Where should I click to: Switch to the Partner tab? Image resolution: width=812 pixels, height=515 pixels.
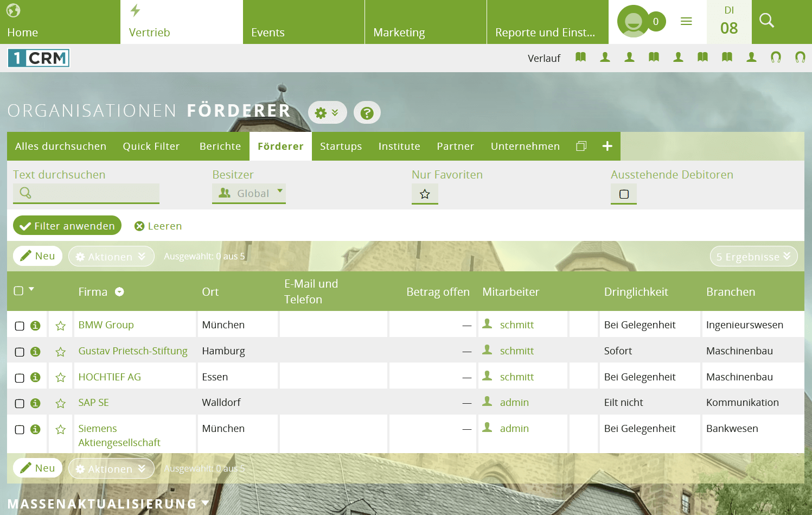[456, 146]
